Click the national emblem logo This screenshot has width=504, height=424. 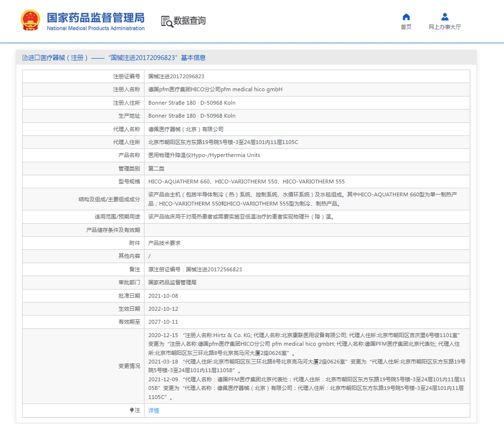(x=30, y=21)
